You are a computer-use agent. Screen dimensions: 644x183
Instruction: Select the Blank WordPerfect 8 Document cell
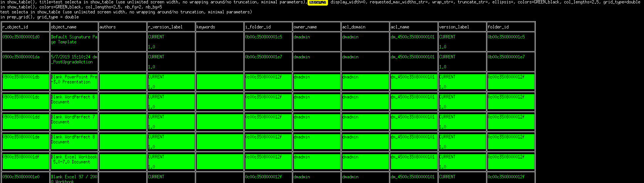(74, 141)
